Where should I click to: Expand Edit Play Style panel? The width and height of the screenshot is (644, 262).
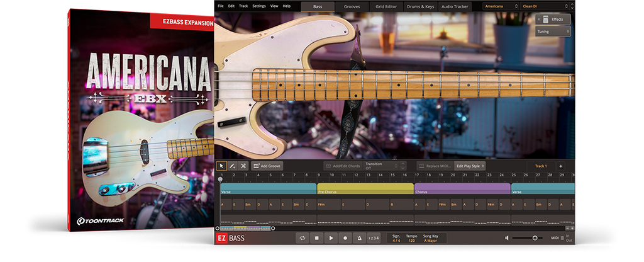tap(470, 166)
